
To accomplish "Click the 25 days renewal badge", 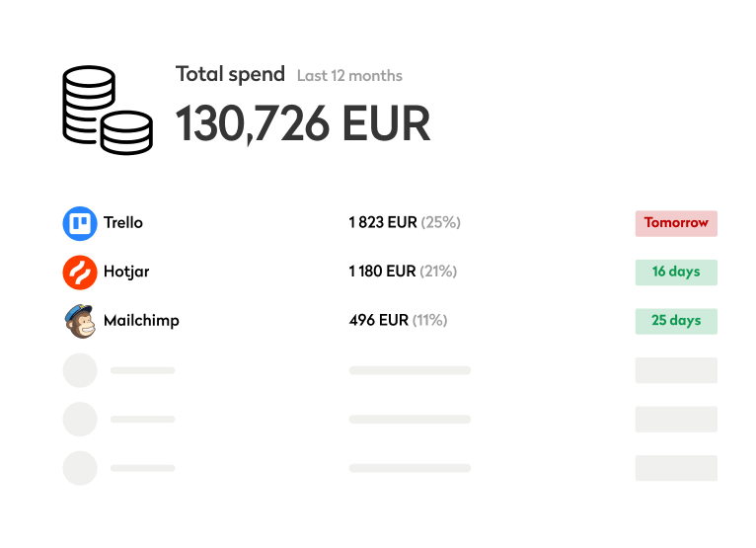I will click(x=676, y=321).
